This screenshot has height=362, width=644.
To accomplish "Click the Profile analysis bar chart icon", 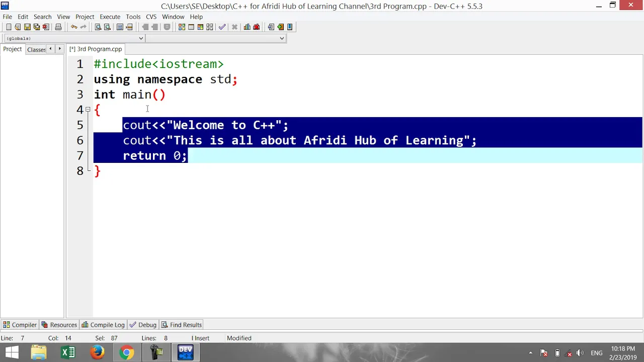I will pyautogui.click(x=247, y=27).
